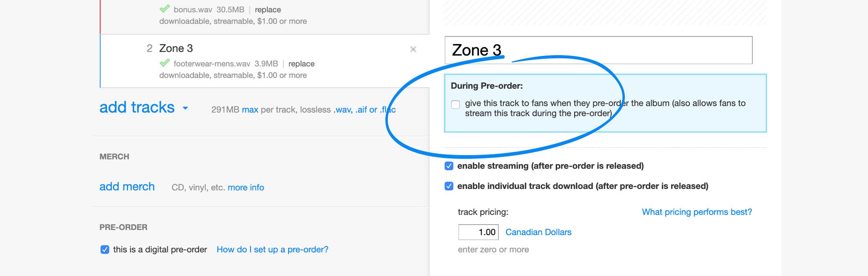The height and width of the screenshot is (276, 868).
Task: Open the add tracks dropdown arrow
Action: pos(186,108)
